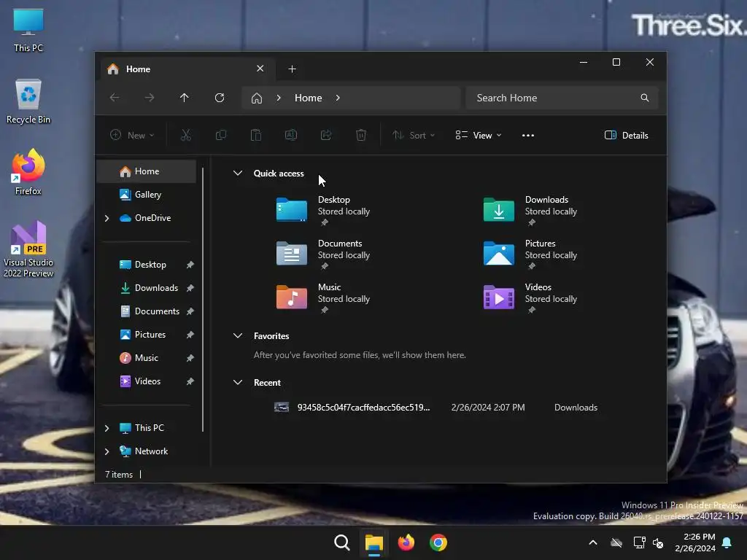Viewport: 747px width, 560px height.
Task: Go back with the left arrow
Action: pyautogui.click(x=115, y=98)
